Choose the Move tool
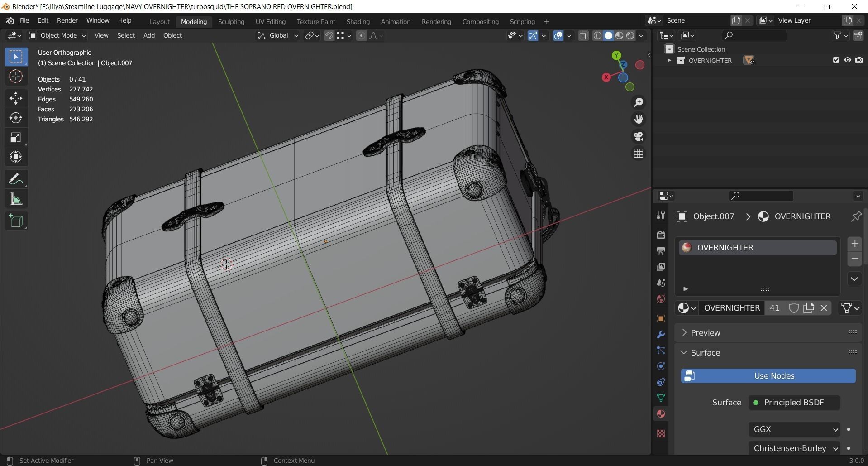Viewport: 868px width, 466px height. [x=16, y=98]
